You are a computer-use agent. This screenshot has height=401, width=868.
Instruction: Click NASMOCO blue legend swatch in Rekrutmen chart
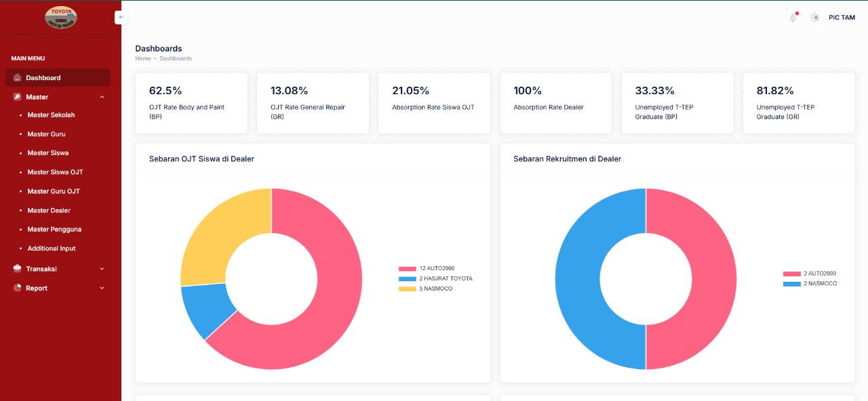click(791, 284)
